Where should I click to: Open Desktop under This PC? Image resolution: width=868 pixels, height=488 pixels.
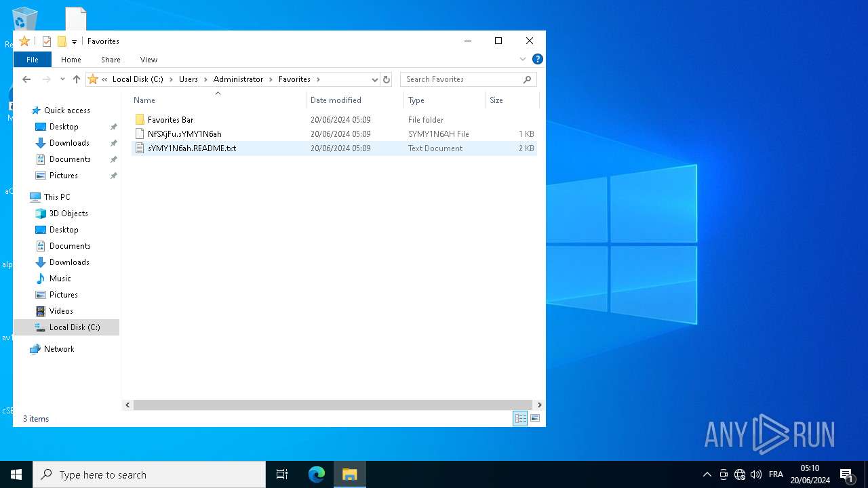64,230
